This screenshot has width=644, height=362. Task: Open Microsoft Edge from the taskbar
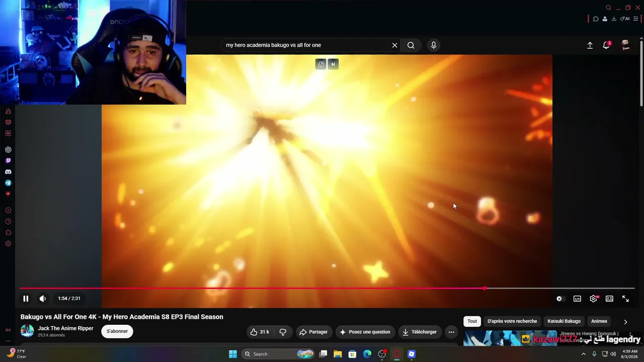pos(367,354)
